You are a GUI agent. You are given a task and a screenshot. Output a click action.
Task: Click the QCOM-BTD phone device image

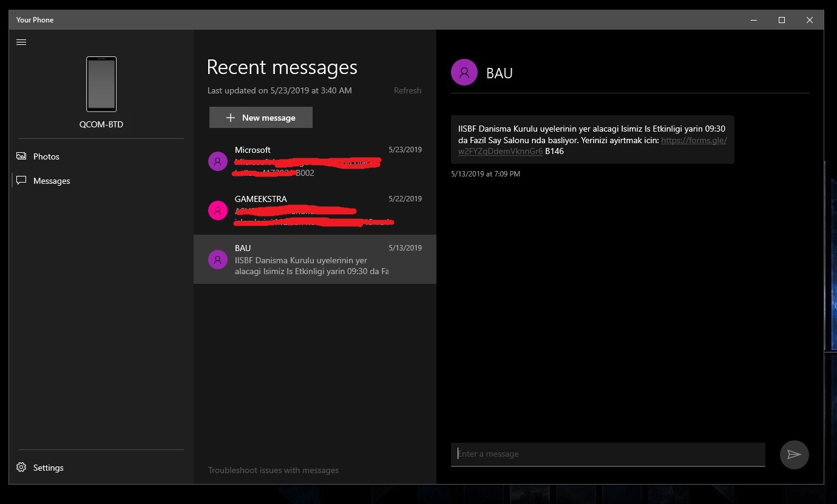pos(101,84)
